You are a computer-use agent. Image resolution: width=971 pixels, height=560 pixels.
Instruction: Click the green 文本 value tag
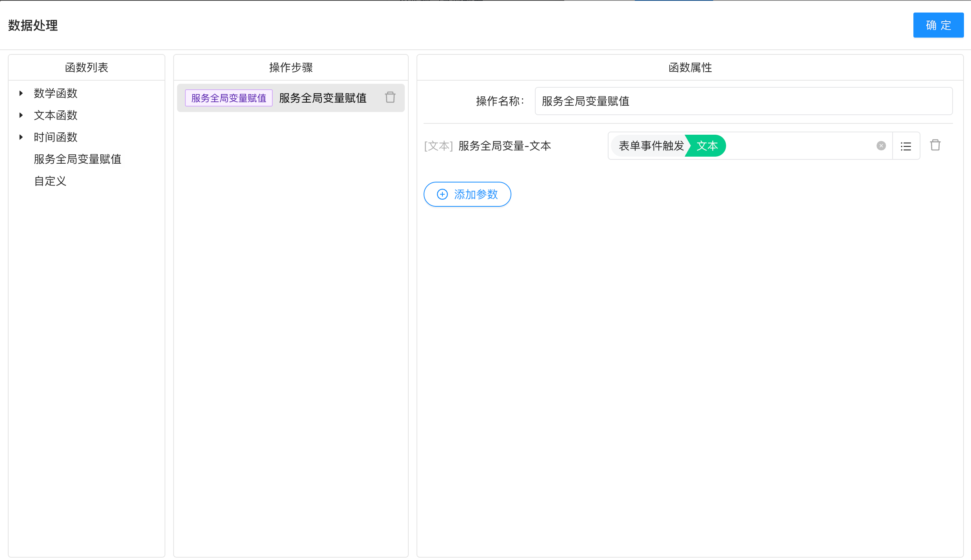coord(707,146)
